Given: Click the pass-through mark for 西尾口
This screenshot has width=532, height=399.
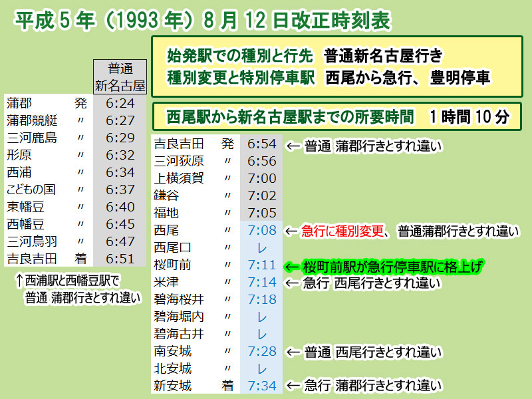Looking at the screenshot, I should pyautogui.click(x=261, y=248).
